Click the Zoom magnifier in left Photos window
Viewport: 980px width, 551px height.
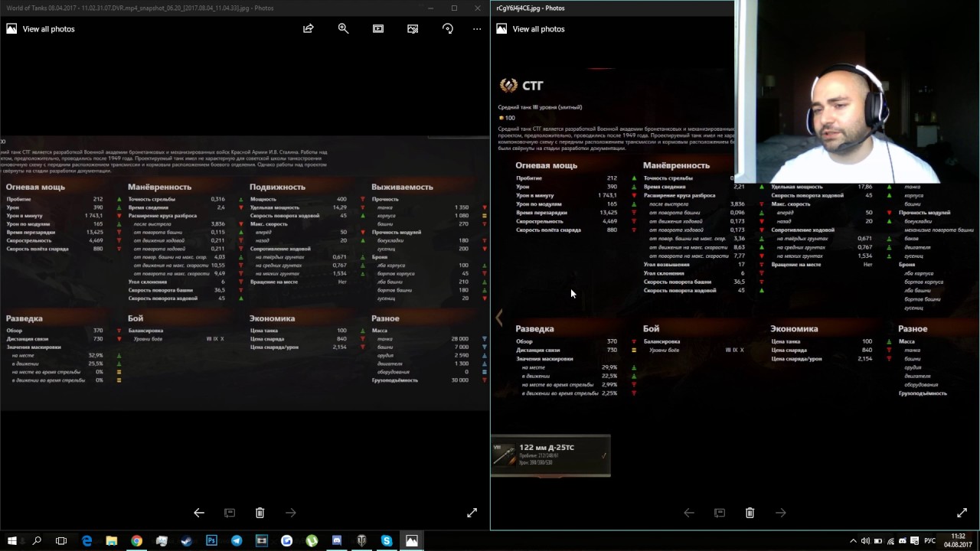pos(343,28)
